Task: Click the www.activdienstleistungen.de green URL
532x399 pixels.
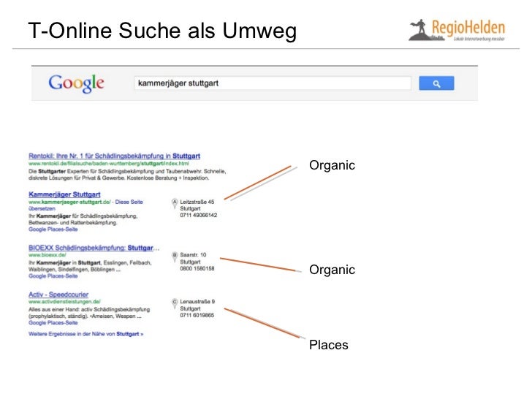Action: (x=64, y=302)
